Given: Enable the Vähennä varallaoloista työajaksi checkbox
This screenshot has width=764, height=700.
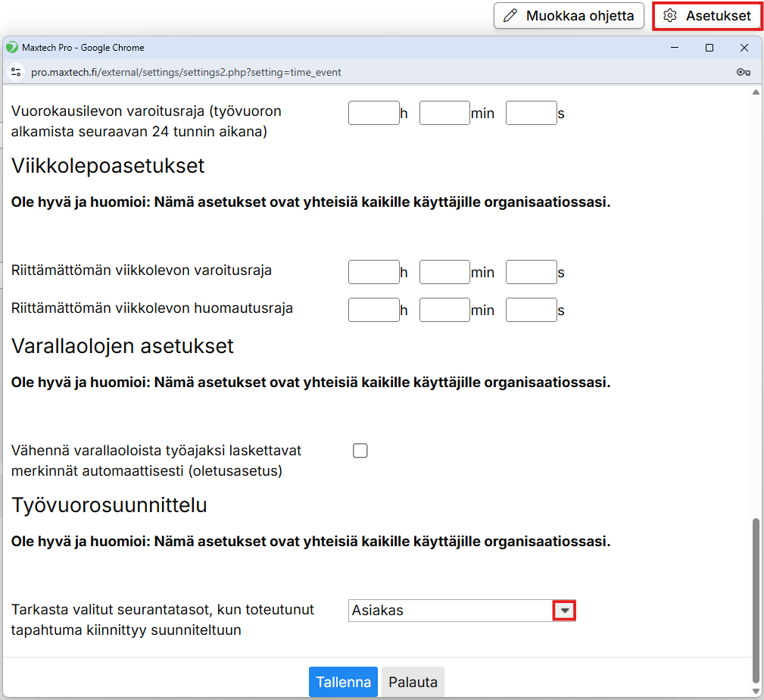Looking at the screenshot, I should [360, 451].
